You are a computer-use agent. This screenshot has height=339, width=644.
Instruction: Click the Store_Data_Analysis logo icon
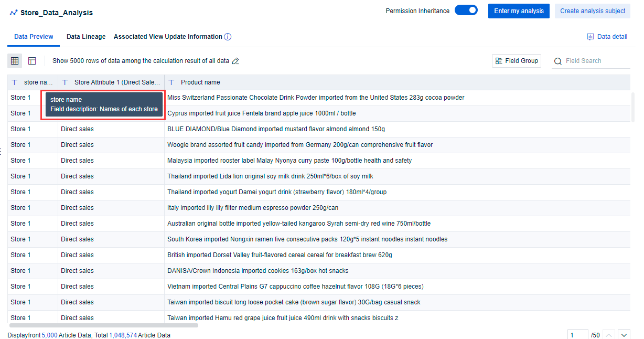point(13,12)
